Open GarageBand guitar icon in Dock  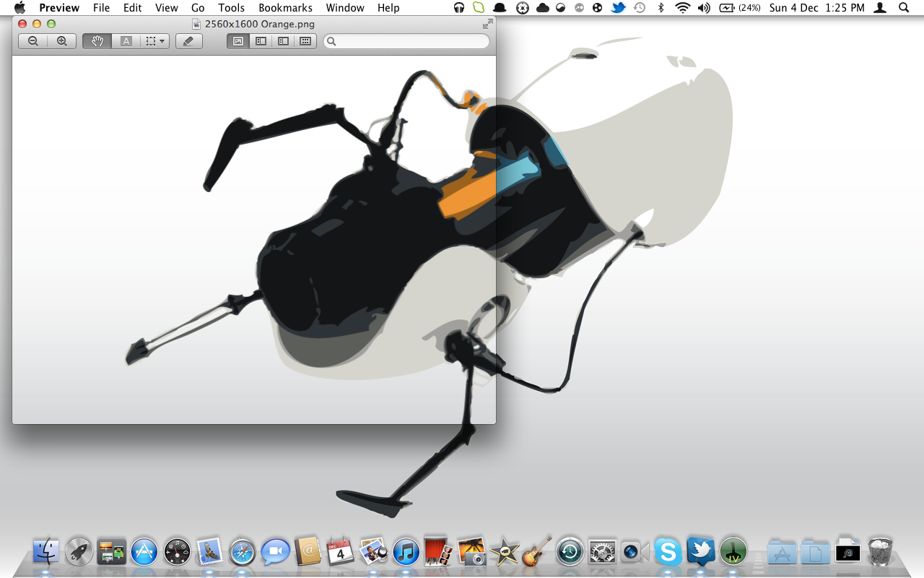pos(536,553)
